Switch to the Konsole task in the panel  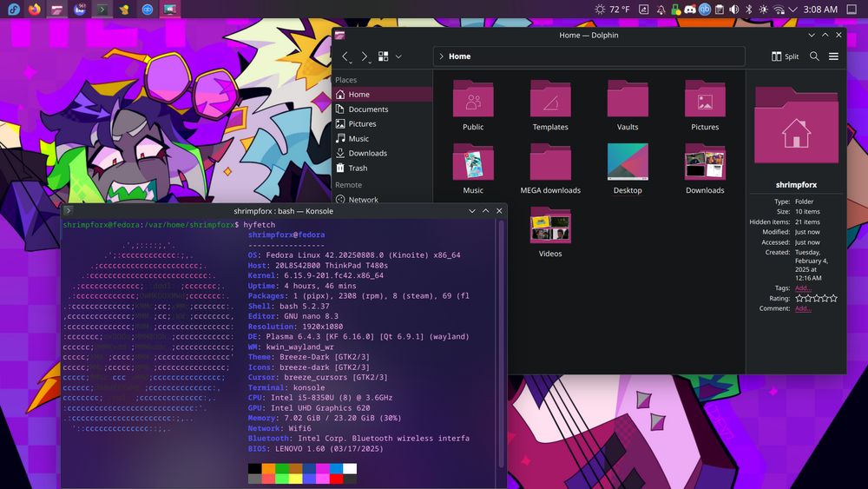click(102, 9)
